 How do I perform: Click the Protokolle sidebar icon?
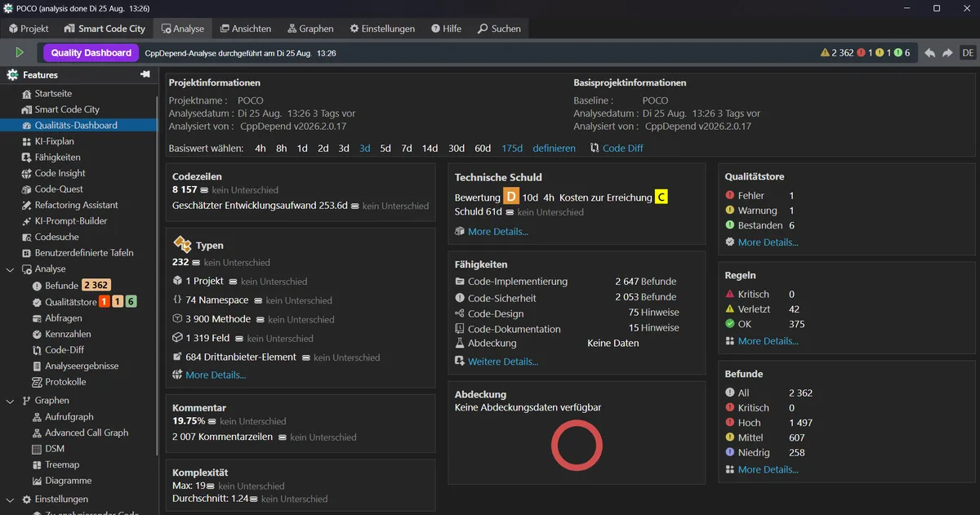point(37,382)
